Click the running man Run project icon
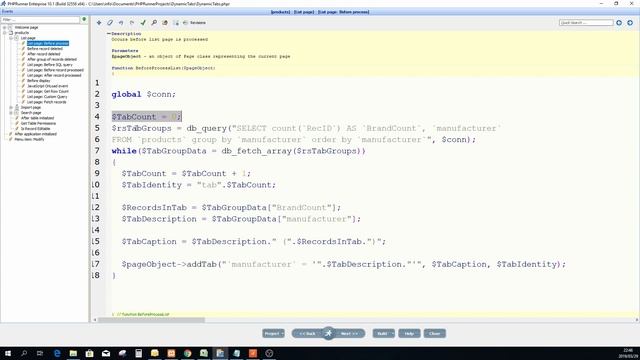The image size is (640, 360). pyautogui.click(x=329, y=333)
